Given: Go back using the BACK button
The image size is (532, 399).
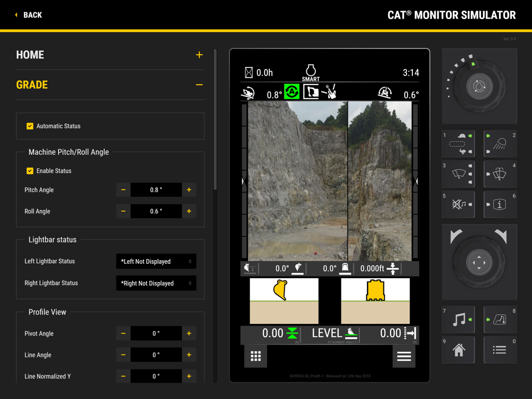Looking at the screenshot, I should [29, 15].
